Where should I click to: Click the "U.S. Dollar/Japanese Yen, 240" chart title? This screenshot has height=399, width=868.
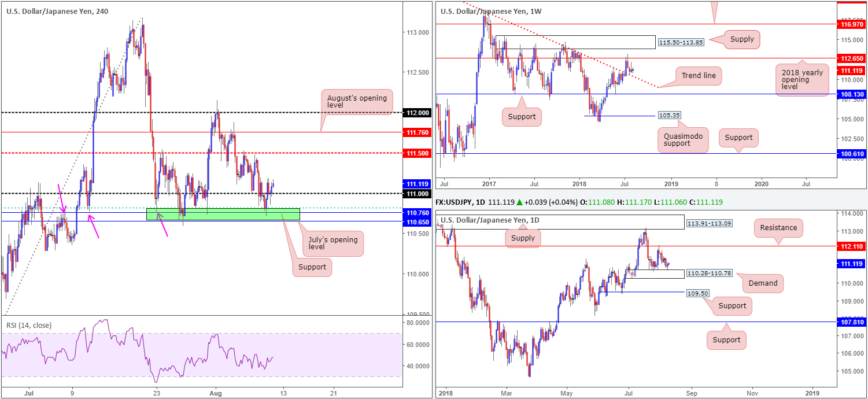click(57, 11)
